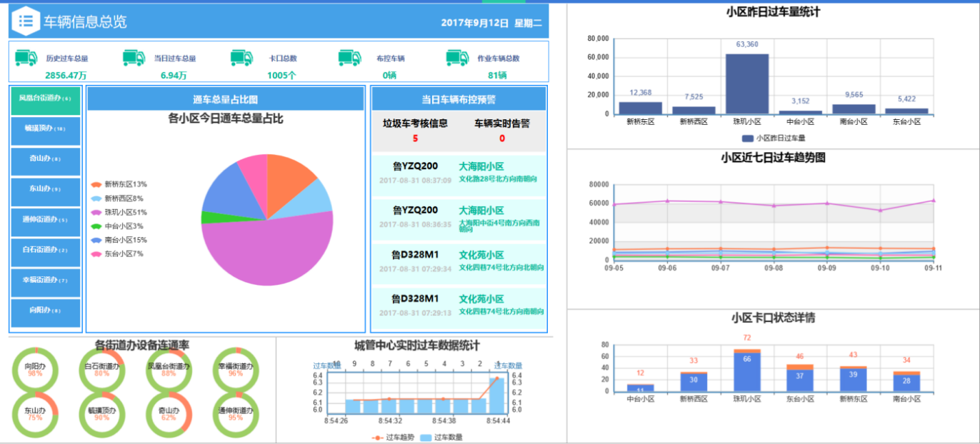Click the truck icon beside 布控车辆
The height and width of the screenshot is (444, 980).
[x=349, y=58]
